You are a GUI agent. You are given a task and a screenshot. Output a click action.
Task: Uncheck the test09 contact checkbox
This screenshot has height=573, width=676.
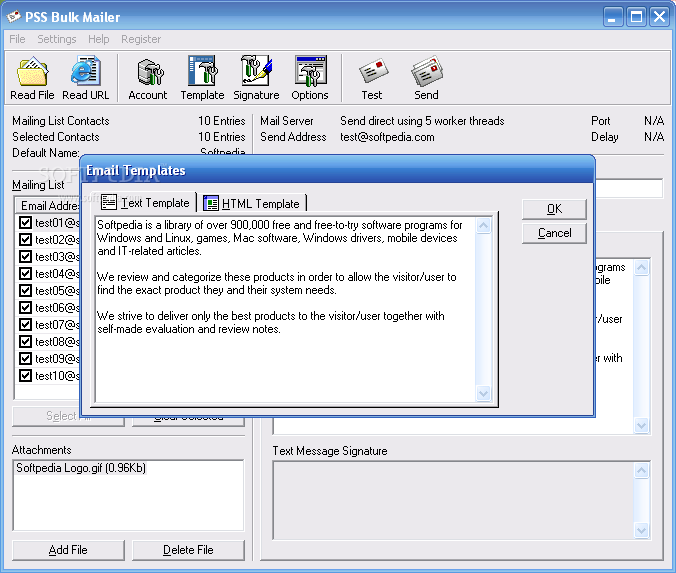[x=25, y=358]
